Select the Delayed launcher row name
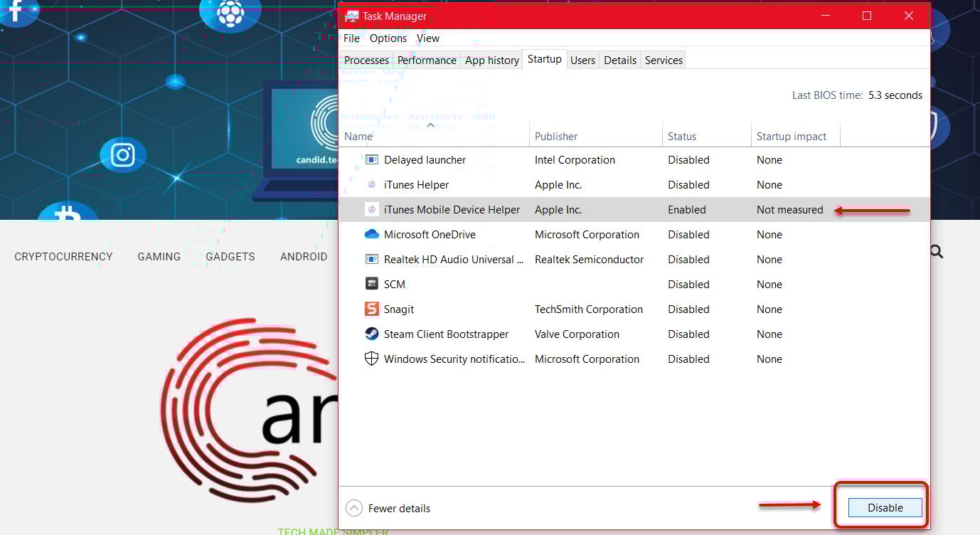The height and width of the screenshot is (535, 980). pyautogui.click(x=425, y=160)
